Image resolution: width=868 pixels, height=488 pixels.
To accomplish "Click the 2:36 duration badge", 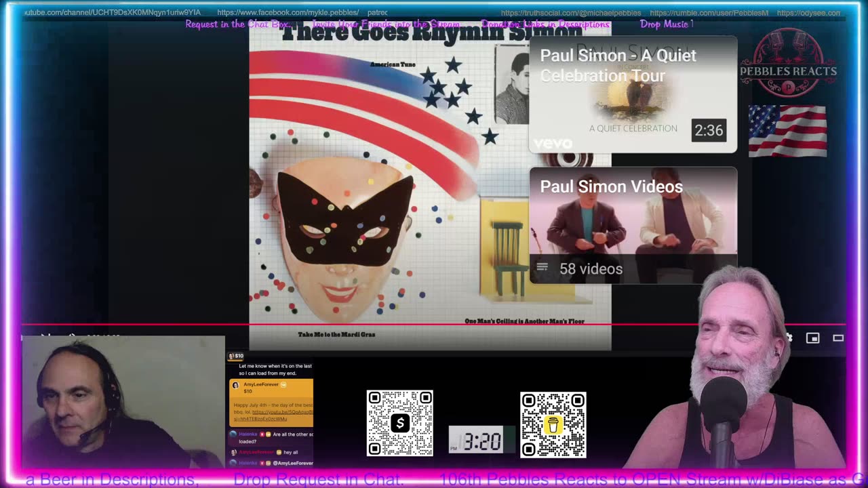I will tap(709, 130).
